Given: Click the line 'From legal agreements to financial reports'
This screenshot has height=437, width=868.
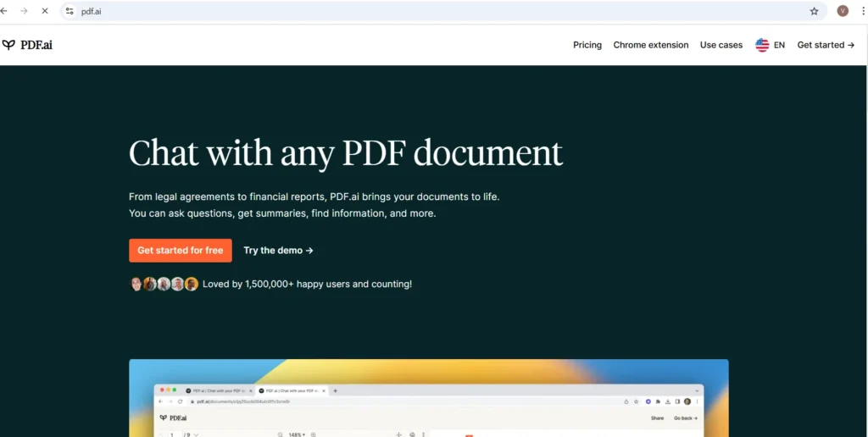Looking at the screenshot, I should (314, 197).
